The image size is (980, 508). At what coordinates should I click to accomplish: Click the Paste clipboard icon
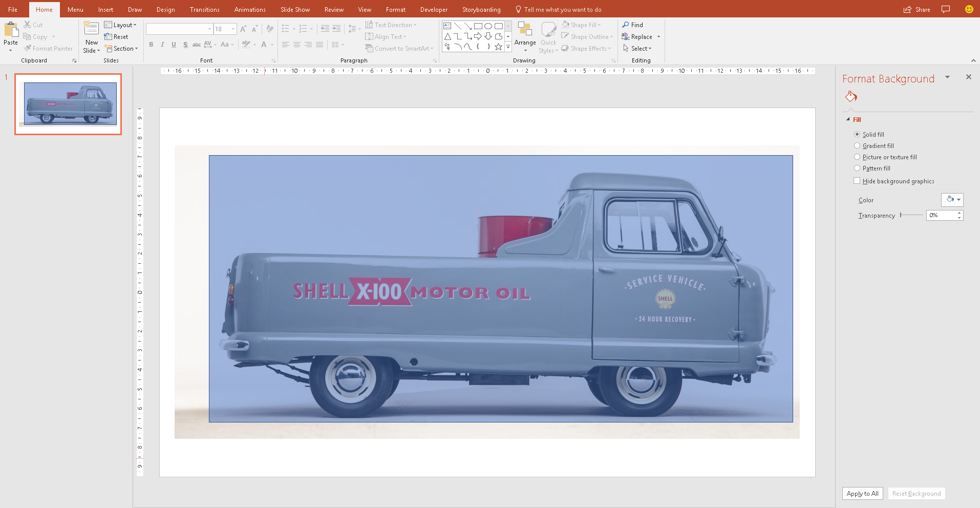coord(11,30)
